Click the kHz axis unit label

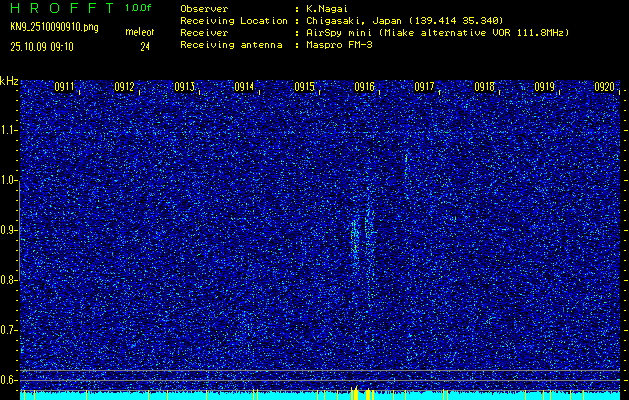(9, 80)
